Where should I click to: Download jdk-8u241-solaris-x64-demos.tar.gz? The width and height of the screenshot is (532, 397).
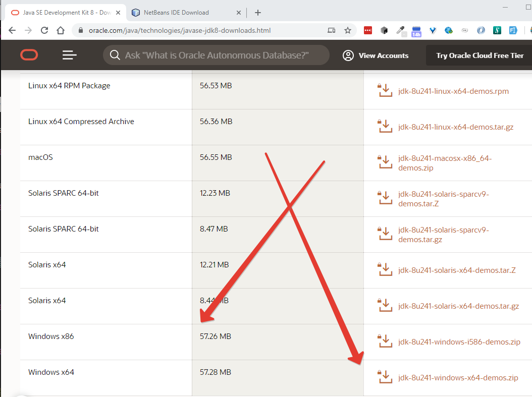(458, 306)
